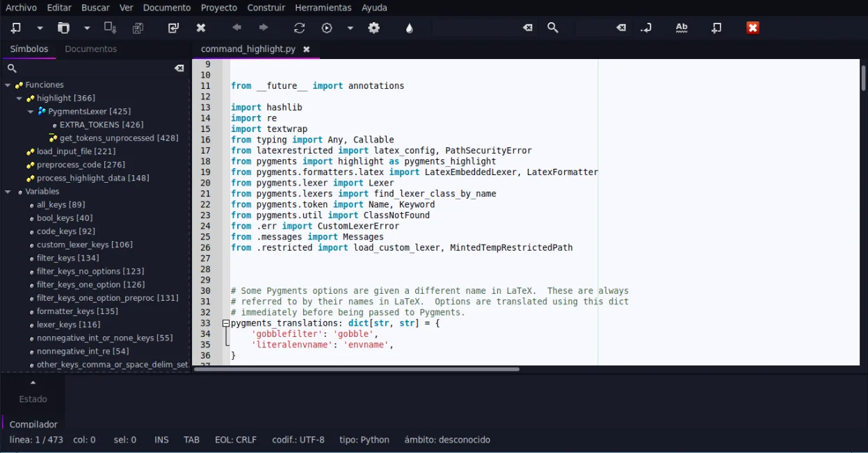The width and height of the screenshot is (868, 453).
Task: Collapse the highlight [366] node
Action: click(x=19, y=99)
